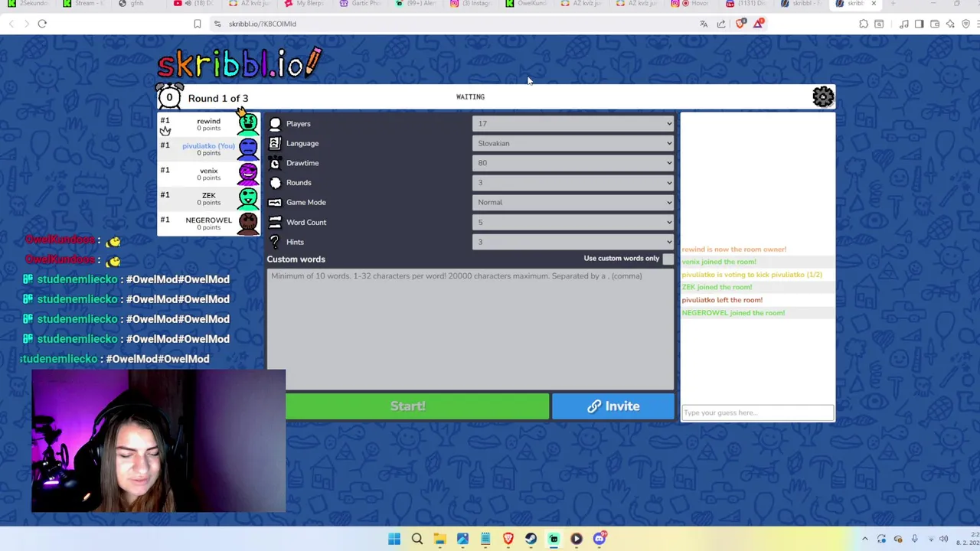Image resolution: width=980 pixels, height=551 pixels.
Task: Open Steam from taskbar
Action: [531, 539]
